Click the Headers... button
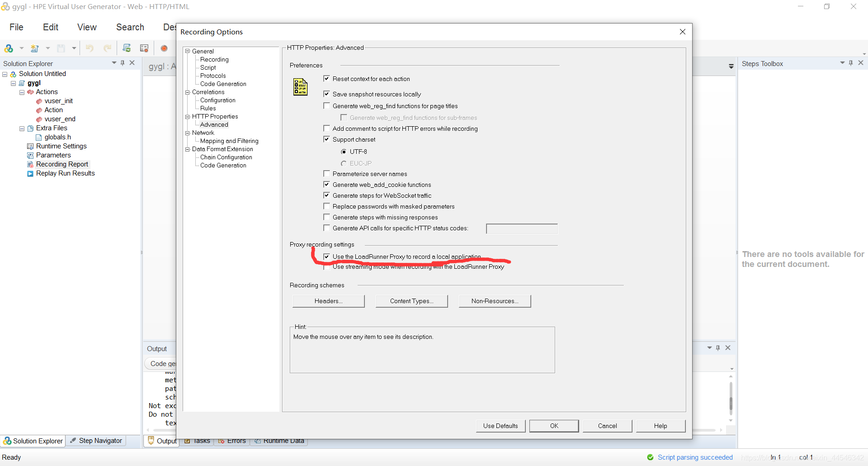Screen dimensions: 868x466 tap(329, 301)
